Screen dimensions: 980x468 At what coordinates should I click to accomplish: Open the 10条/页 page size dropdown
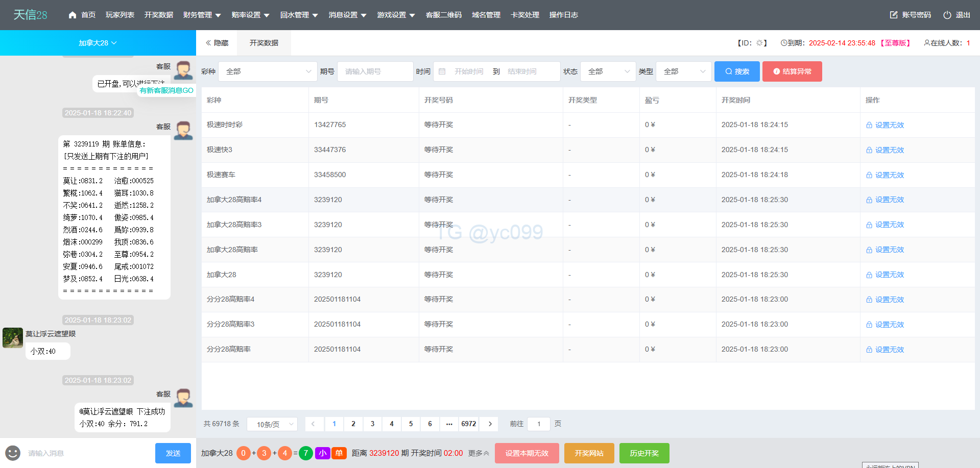[272, 424]
